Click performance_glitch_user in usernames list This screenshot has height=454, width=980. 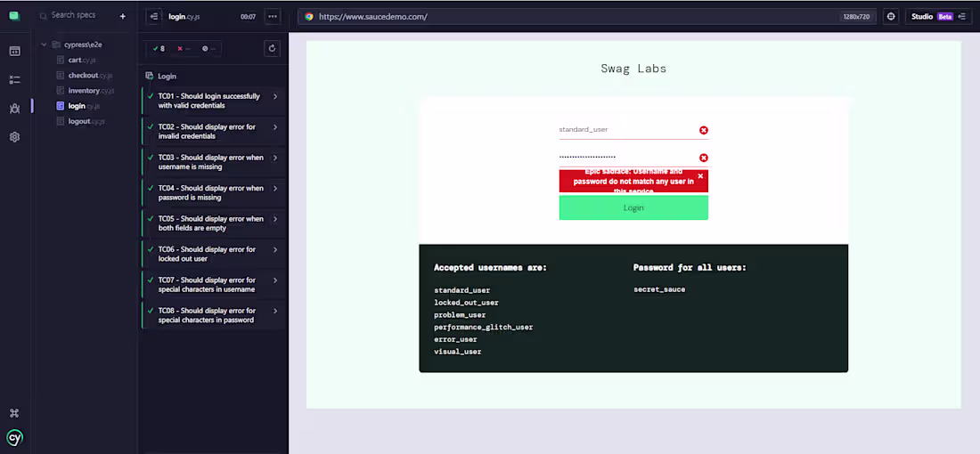click(484, 328)
